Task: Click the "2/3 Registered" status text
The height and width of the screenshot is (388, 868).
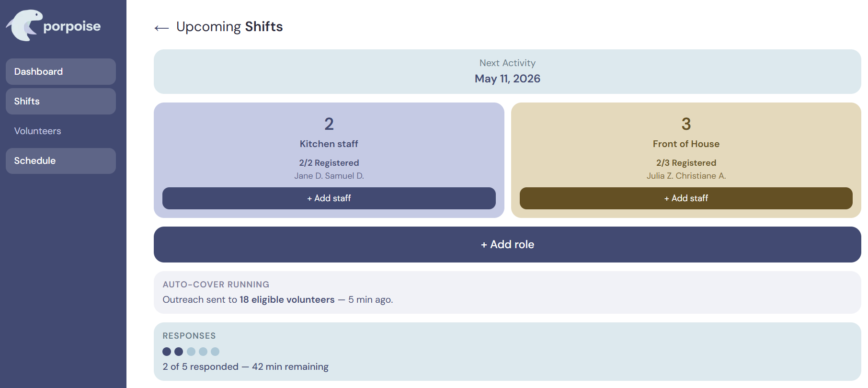Action: pos(686,163)
